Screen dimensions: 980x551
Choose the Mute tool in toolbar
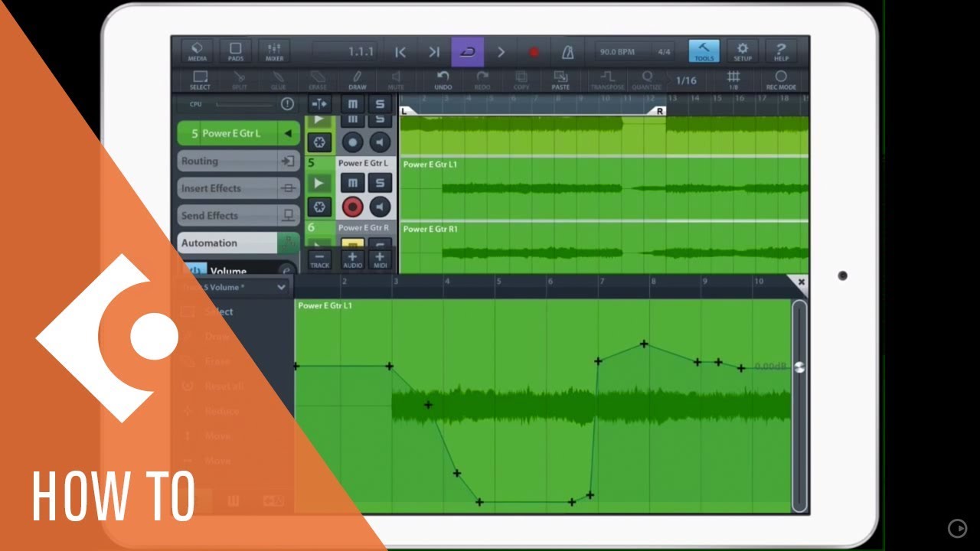point(396,80)
